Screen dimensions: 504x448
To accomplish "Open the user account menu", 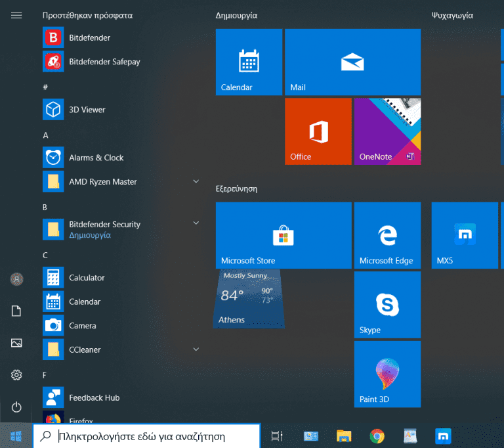I will point(16,279).
